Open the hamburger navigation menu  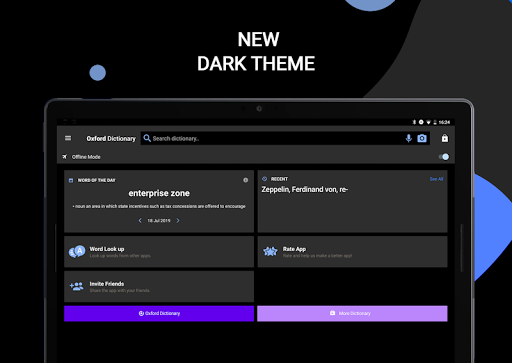(x=68, y=138)
